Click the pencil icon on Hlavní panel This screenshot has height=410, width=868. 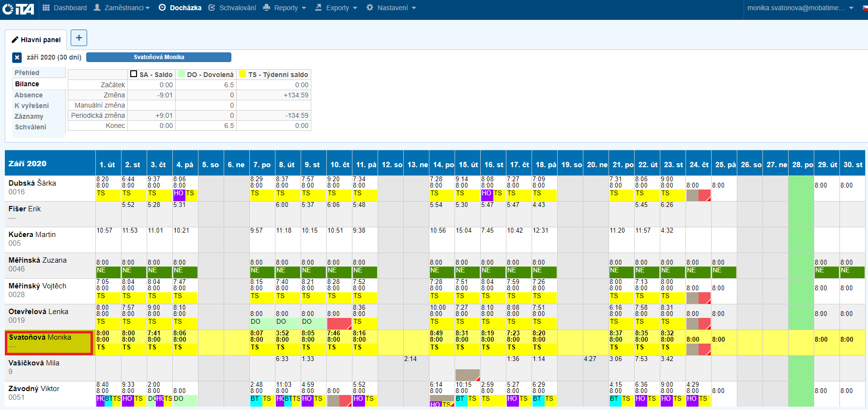tap(15, 40)
